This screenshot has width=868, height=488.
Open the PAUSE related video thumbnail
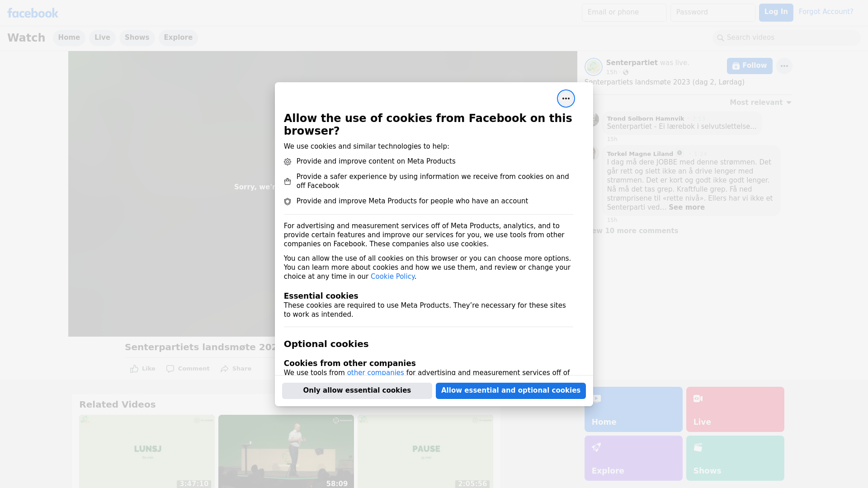point(425,451)
